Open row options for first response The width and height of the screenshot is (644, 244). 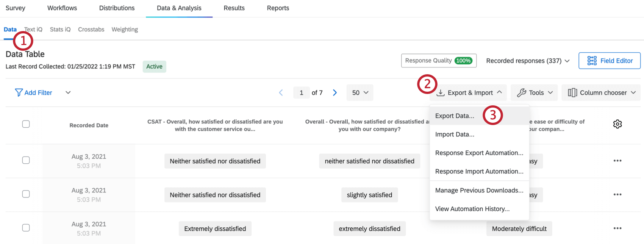[617, 161]
